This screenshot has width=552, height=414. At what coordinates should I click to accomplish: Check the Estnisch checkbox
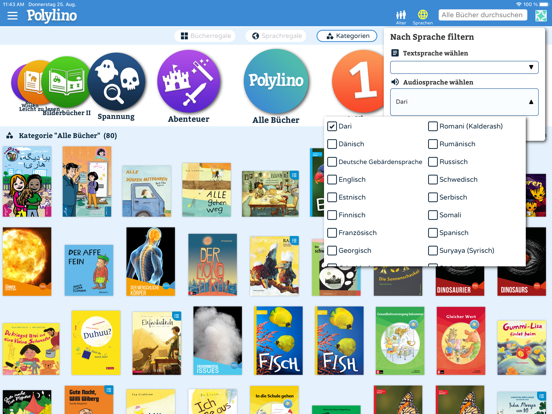[x=332, y=197]
